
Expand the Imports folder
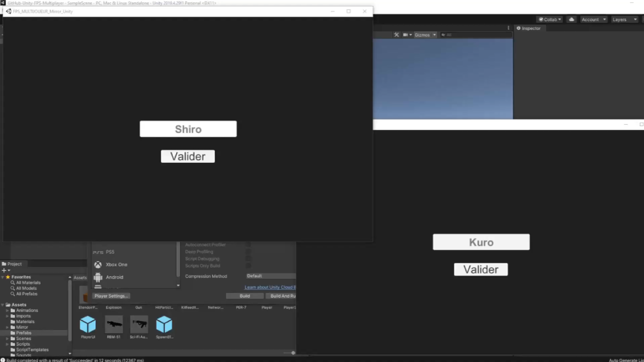tap(8, 316)
